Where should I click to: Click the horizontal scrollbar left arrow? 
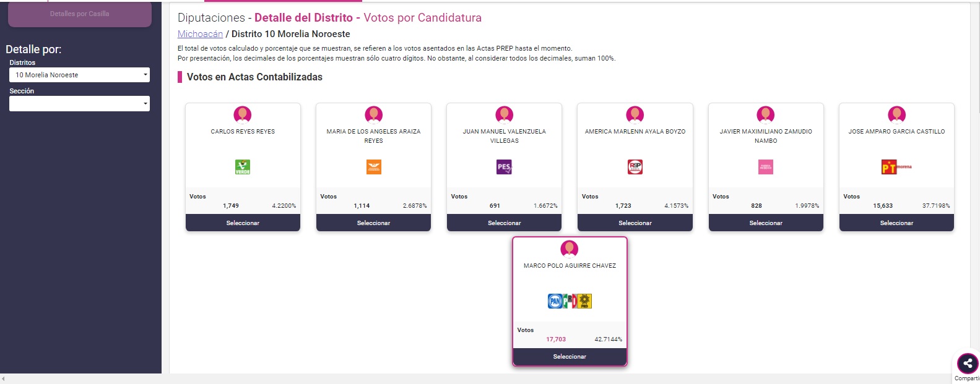(4, 379)
